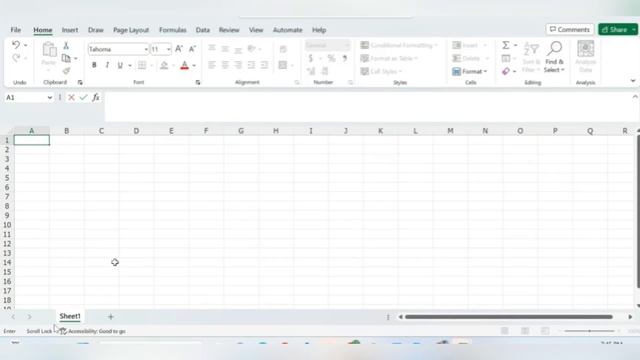Decrease font size with smaller A
Screen dimensions: 640x360
192,49
